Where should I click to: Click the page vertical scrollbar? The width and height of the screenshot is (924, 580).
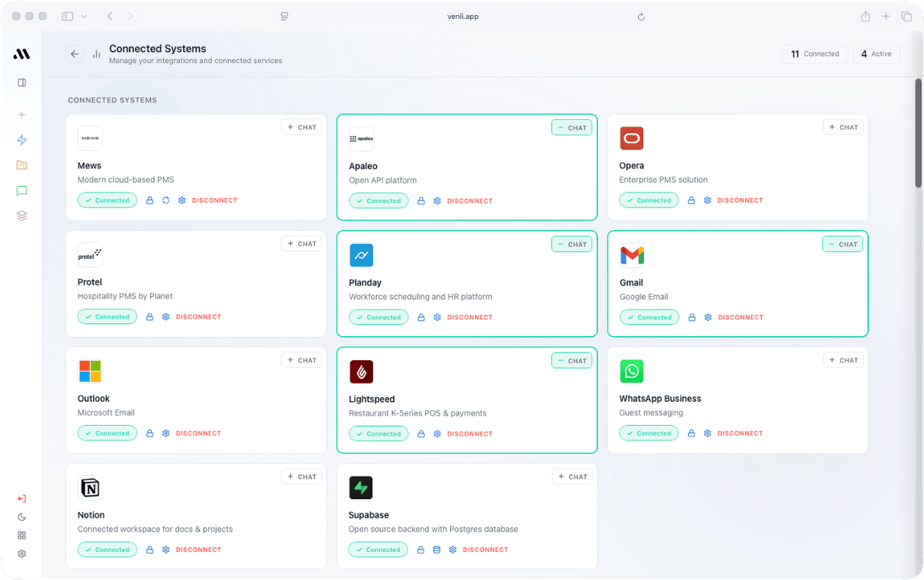click(x=918, y=133)
